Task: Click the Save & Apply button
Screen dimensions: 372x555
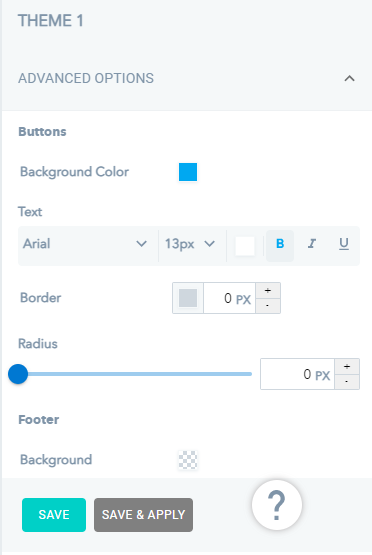Action: click(x=143, y=515)
